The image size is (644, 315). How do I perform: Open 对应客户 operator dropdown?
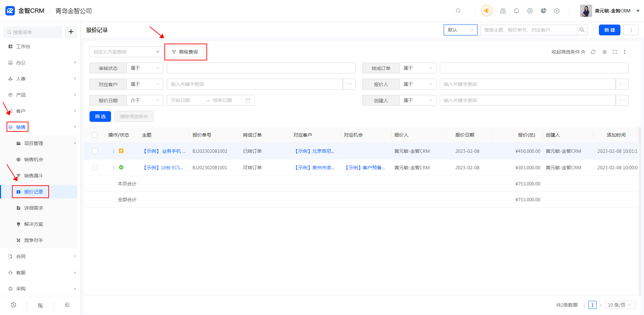pyautogui.click(x=145, y=84)
